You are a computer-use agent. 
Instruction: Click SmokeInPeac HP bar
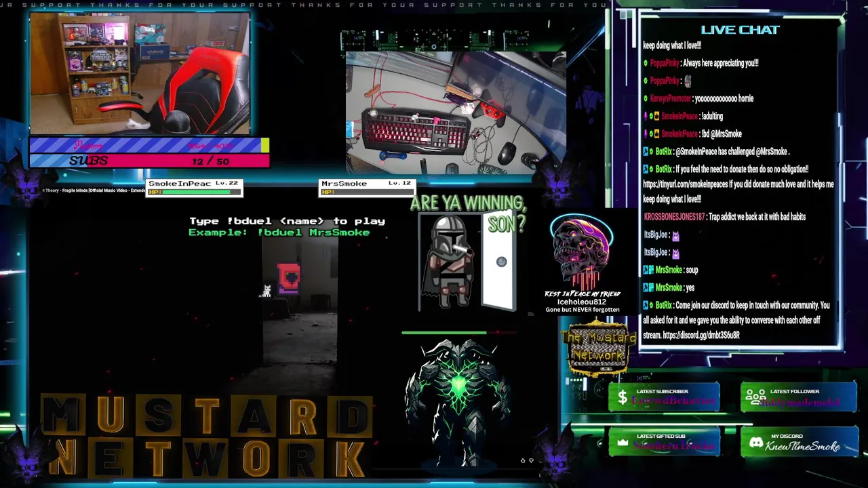coord(195,192)
